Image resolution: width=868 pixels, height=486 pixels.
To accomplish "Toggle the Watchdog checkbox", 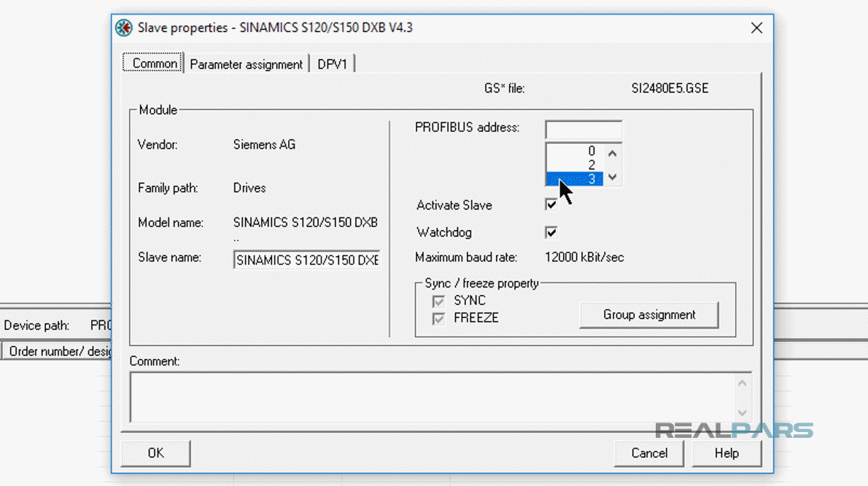I will 551,232.
